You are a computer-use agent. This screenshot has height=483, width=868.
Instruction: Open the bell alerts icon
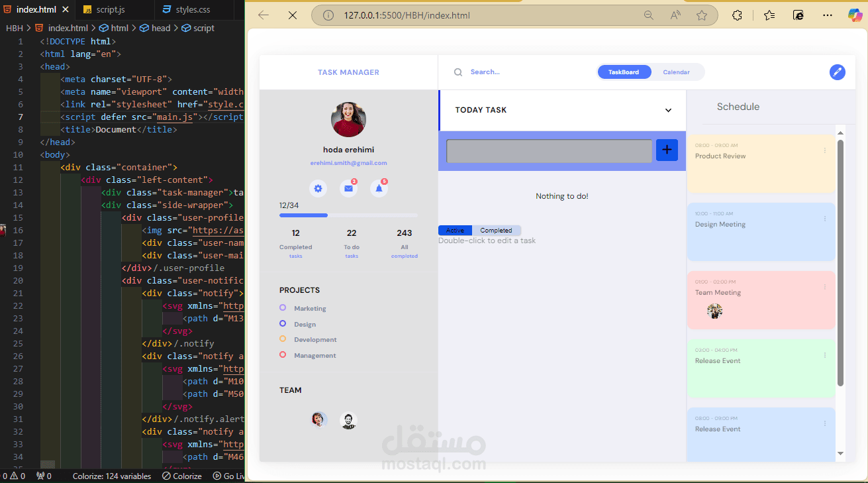(379, 189)
